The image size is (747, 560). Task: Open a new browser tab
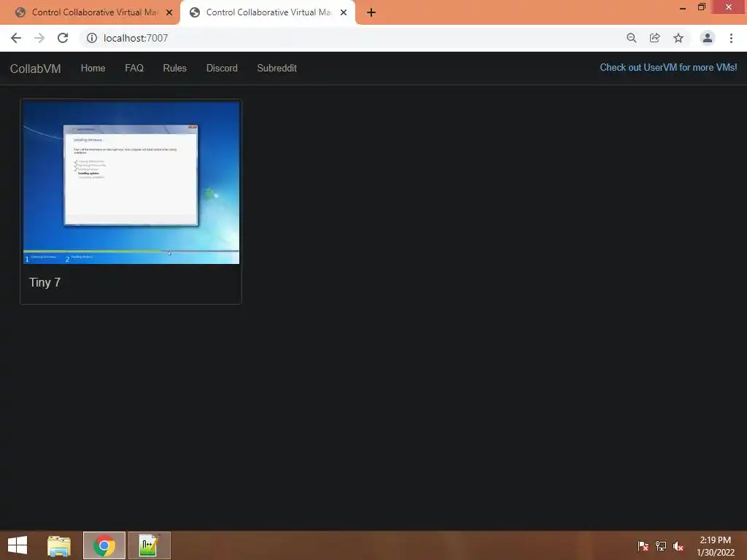[371, 13]
